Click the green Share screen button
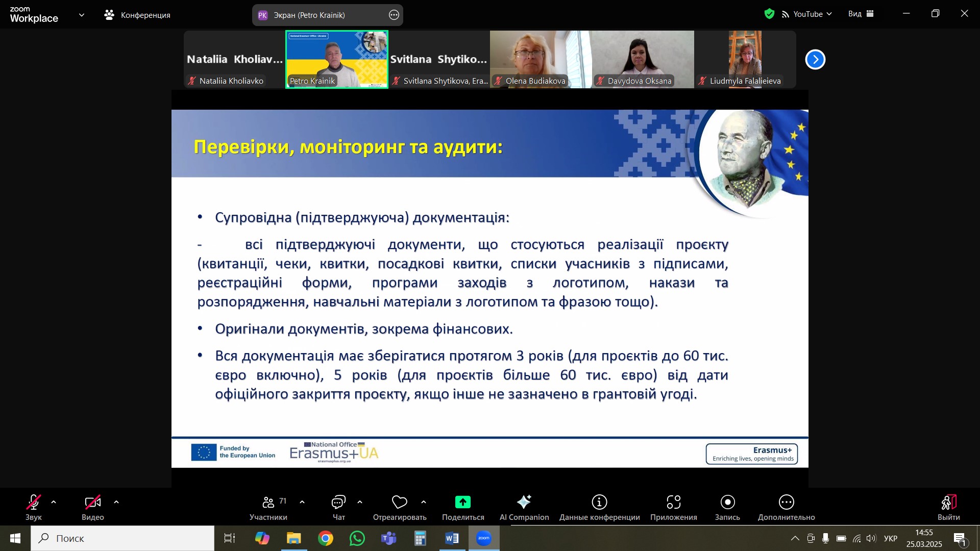Screen dimensions: 980x551 (462, 503)
